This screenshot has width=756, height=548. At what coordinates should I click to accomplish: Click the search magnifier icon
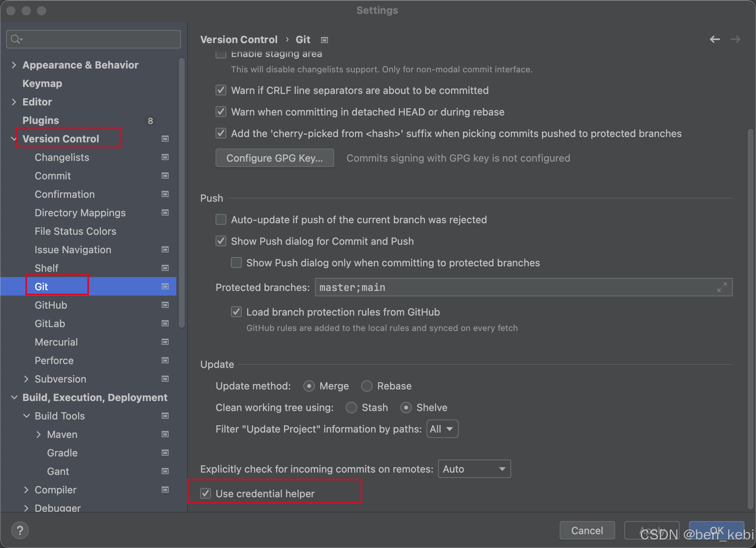[x=16, y=39]
